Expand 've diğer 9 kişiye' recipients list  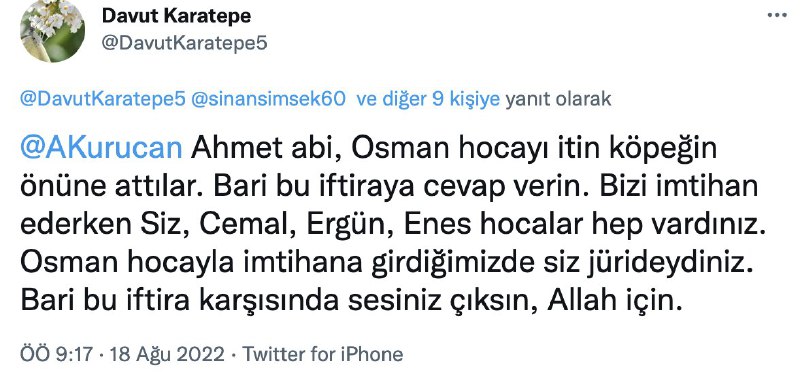[x=428, y=99]
